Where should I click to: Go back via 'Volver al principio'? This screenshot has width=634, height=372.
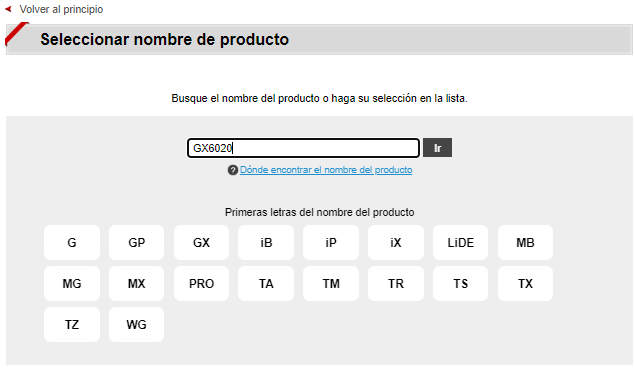pyautogui.click(x=61, y=9)
